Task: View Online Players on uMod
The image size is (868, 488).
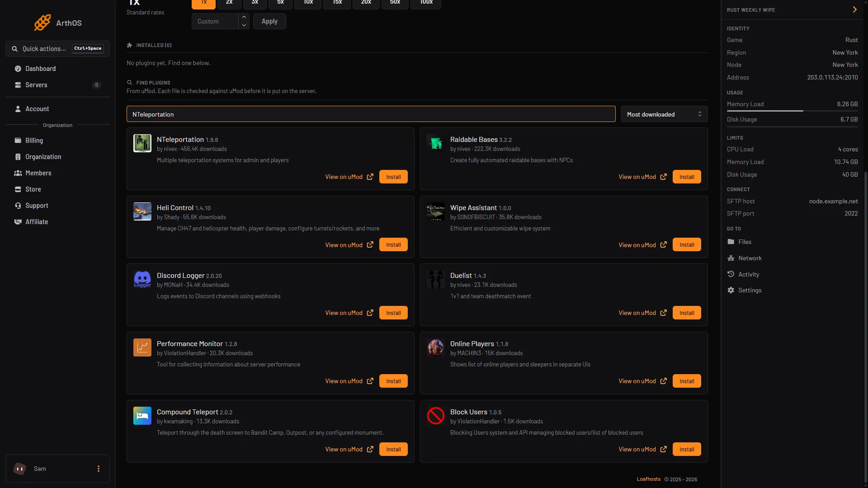Action: (642, 381)
